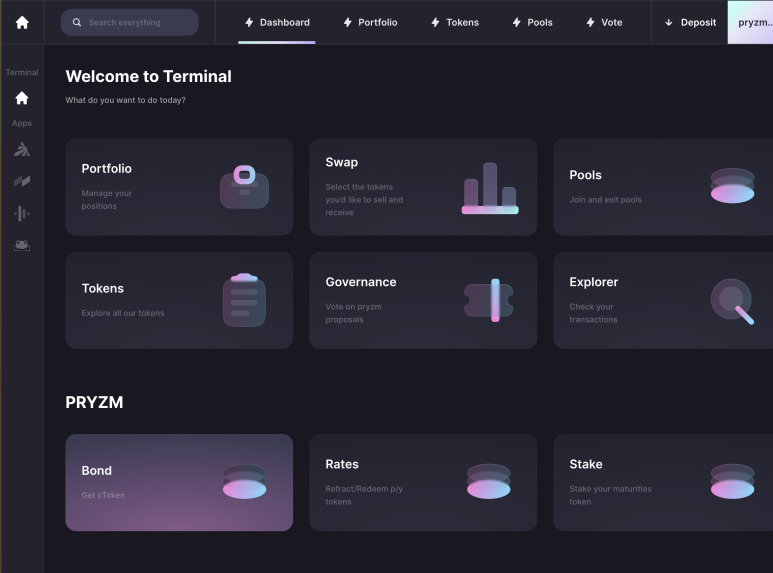
Task: Click the Governance card ticket icon
Action: point(489,300)
